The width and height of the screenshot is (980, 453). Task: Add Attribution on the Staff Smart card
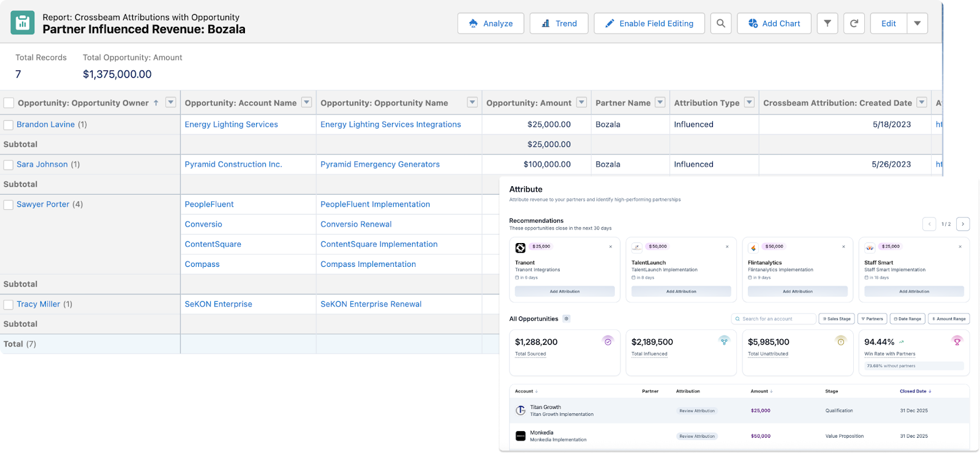[x=914, y=291]
